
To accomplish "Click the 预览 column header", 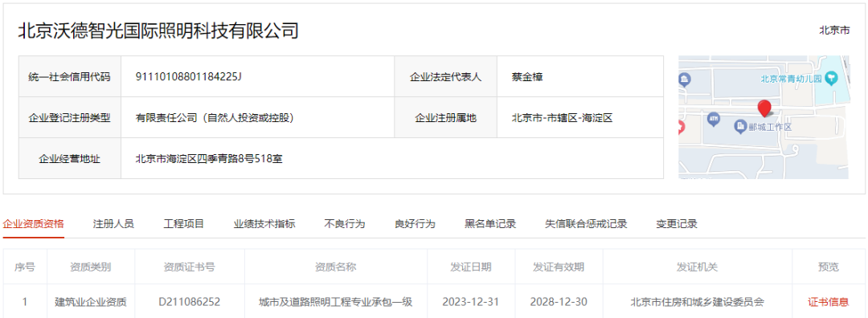I will point(828,267).
